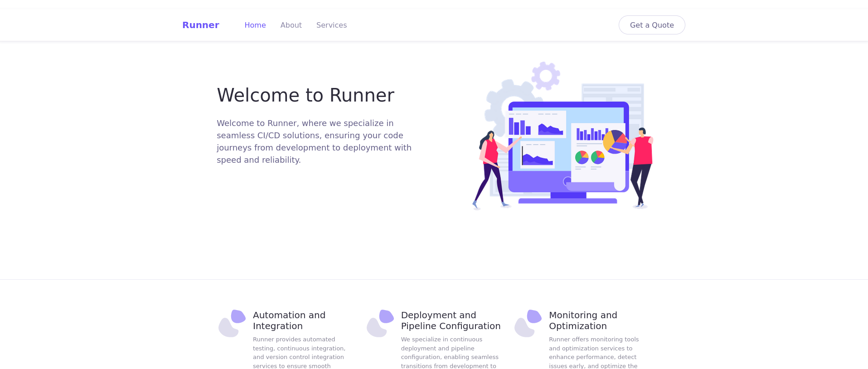Click the green pie chart on the document
The height and width of the screenshot is (369, 868).
(582, 157)
